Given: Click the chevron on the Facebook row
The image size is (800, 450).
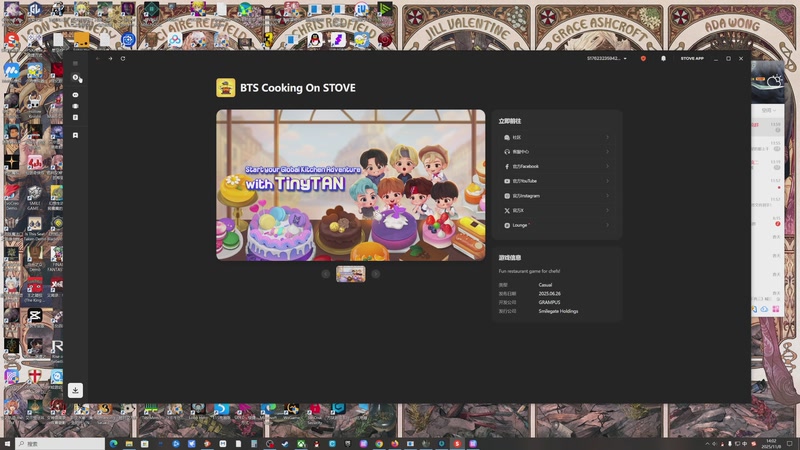Looking at the screenshot, I should 607,166.
